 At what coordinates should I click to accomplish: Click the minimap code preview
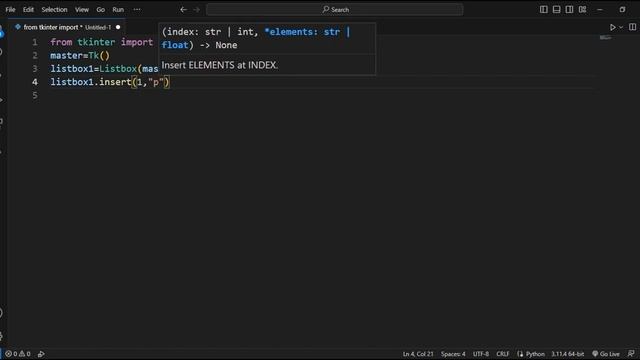point(606,38)
